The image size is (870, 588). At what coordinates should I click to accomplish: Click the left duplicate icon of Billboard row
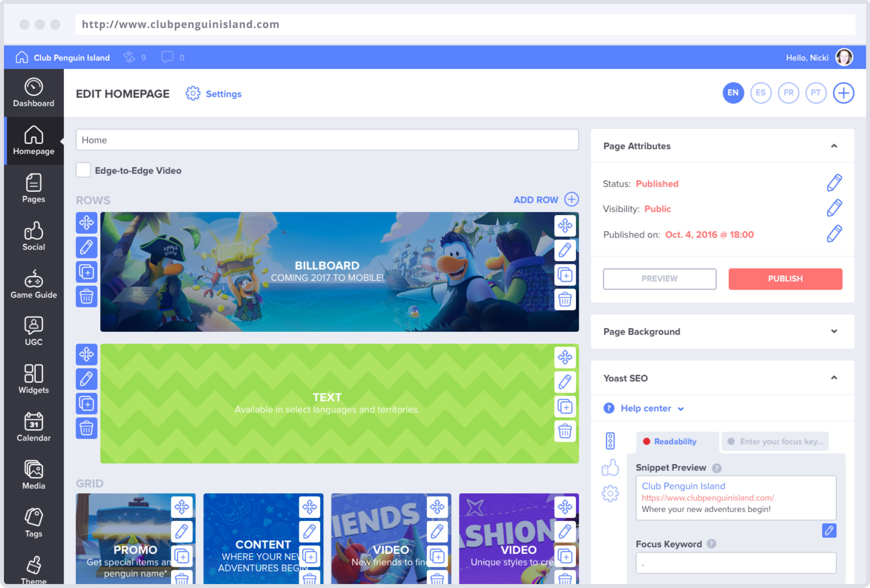pyautogui.click(x=87, y=272)
